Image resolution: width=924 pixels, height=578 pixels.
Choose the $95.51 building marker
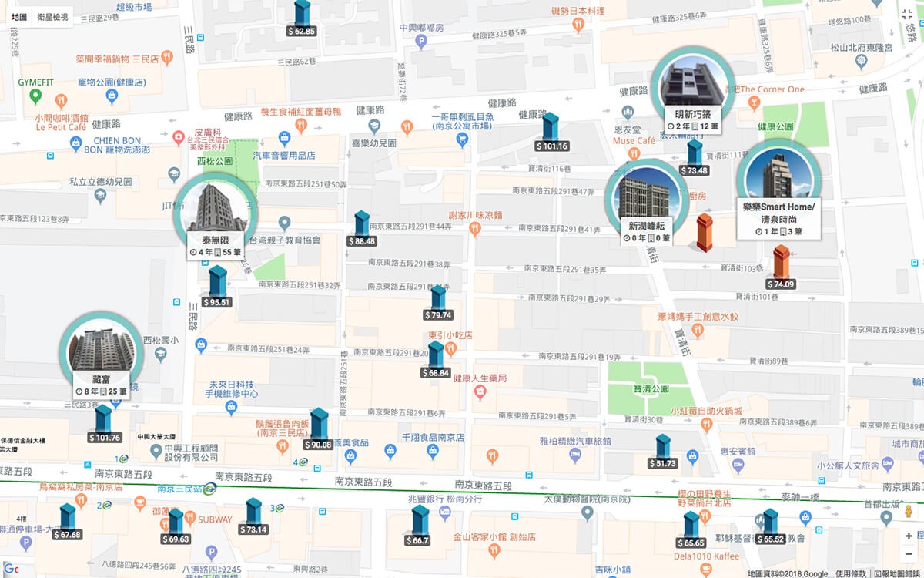click(x=217, y=287)
